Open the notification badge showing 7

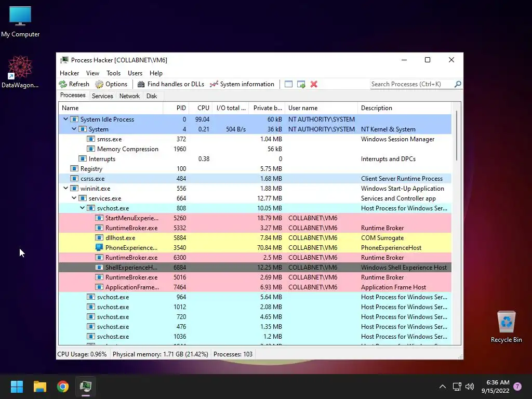[x=517, y=387]
